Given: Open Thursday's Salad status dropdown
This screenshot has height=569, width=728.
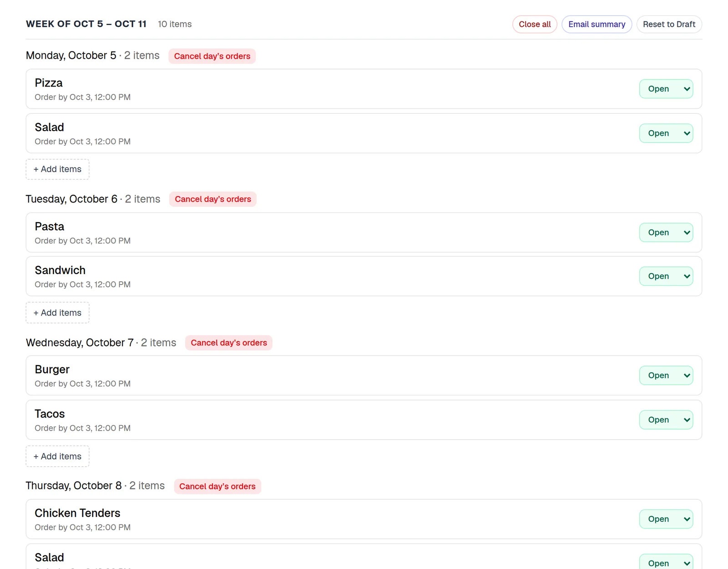Looking at the screenshot, I should click(x=666, y=563).
